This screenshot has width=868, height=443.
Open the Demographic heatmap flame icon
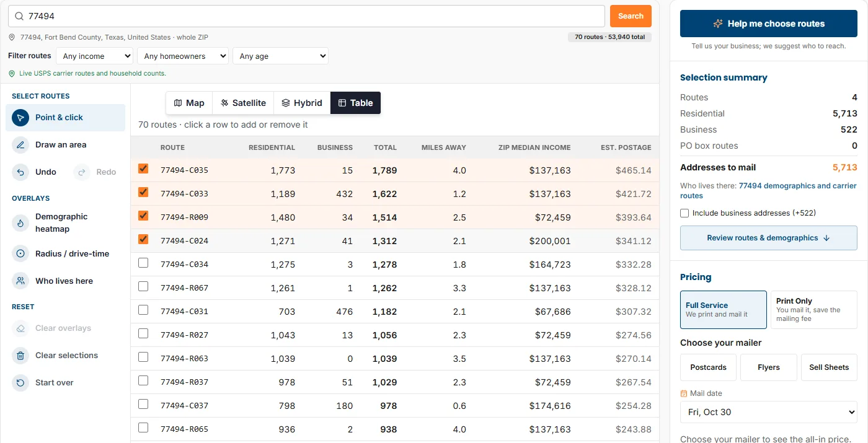tap(20, 223)
